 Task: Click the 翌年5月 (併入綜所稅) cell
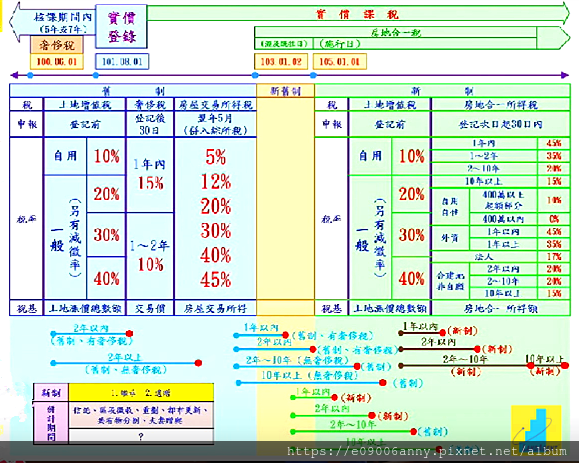click(215, 124)
